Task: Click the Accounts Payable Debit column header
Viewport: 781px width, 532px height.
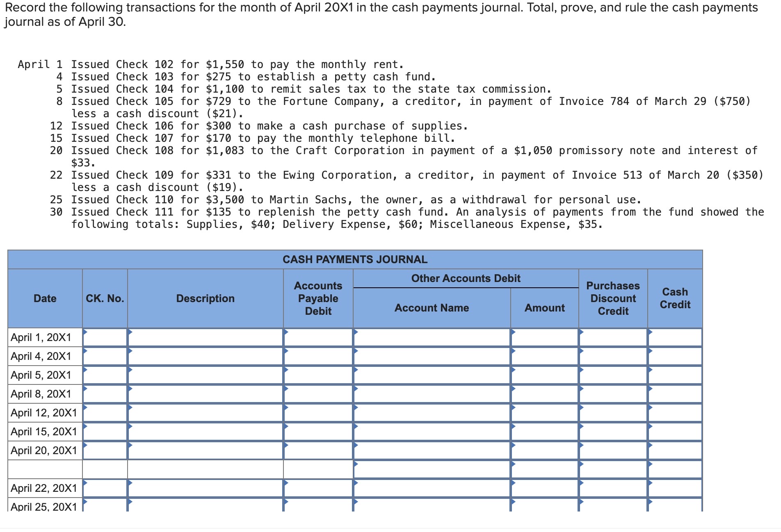Action: (x=318, y=298)
